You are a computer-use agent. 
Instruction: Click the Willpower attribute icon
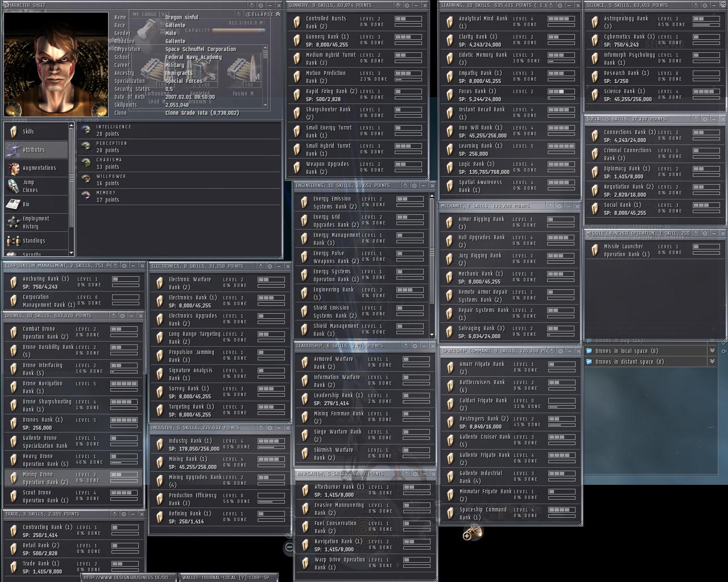(x=86, y=180)
